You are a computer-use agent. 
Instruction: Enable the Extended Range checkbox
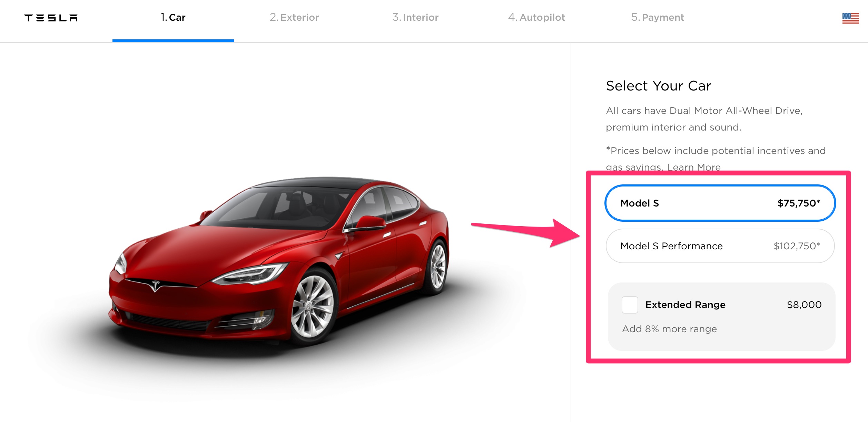pyautogui.click(x=630, y=305)
